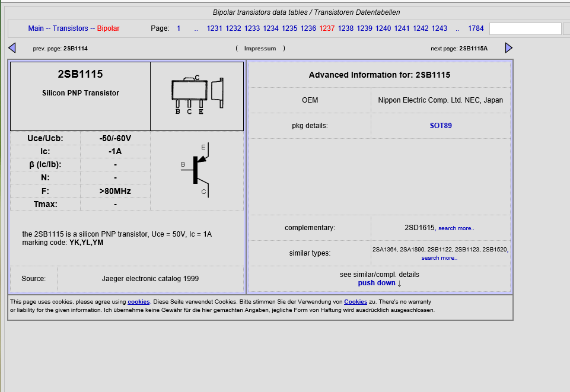Select the -50/-60V voltage value
This screenshot has height=392, width=570.
(115, 138)
